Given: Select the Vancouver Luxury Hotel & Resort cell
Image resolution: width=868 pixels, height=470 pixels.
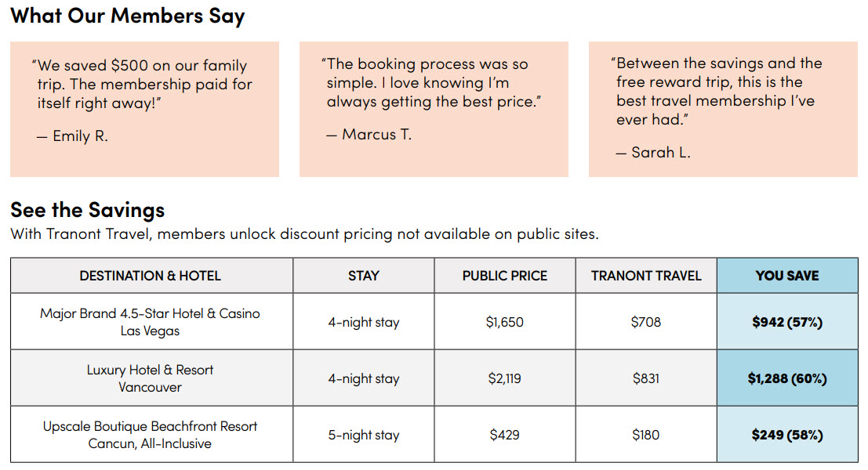Looking at the screenshot, I should click(x=151, y=378).
